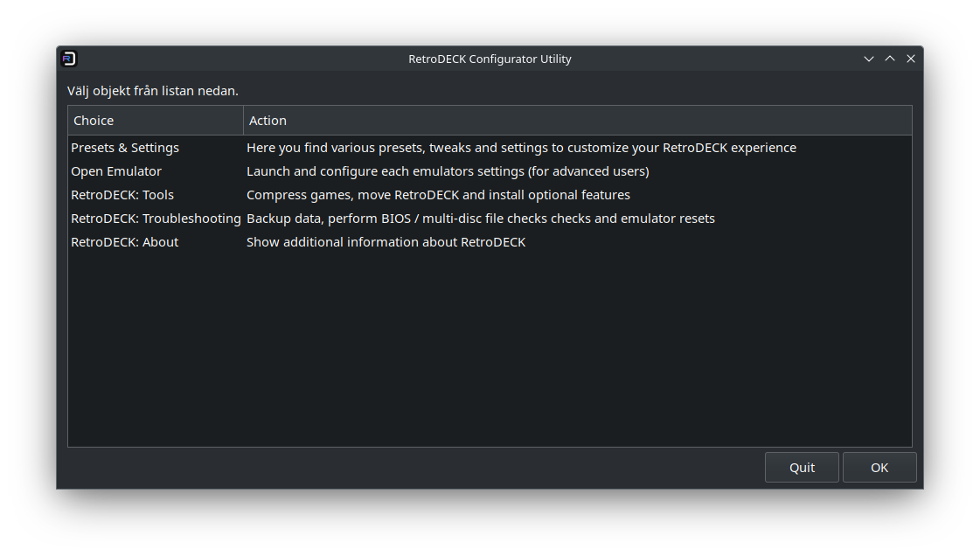Click the description about customizing RetroDECK experience

click(x=521, y=148)
